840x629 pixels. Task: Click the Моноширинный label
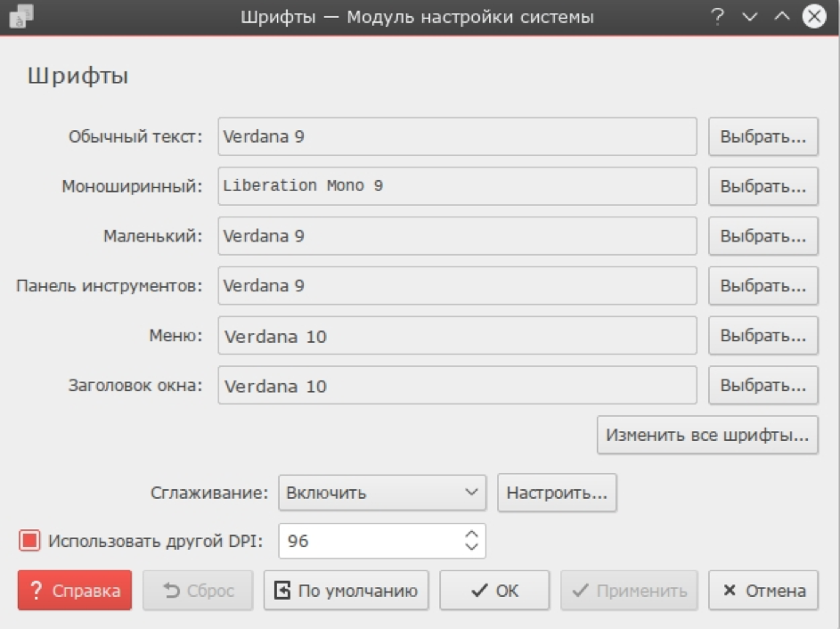pyautogui.click(x=132, y=186)
